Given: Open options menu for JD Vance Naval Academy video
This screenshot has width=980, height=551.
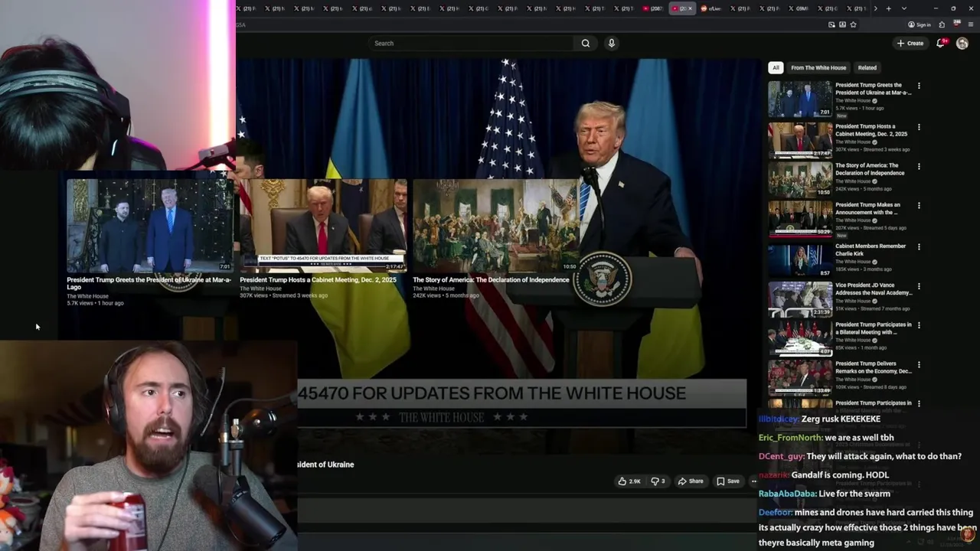Looking at the screenshot, I should point(919,286).
